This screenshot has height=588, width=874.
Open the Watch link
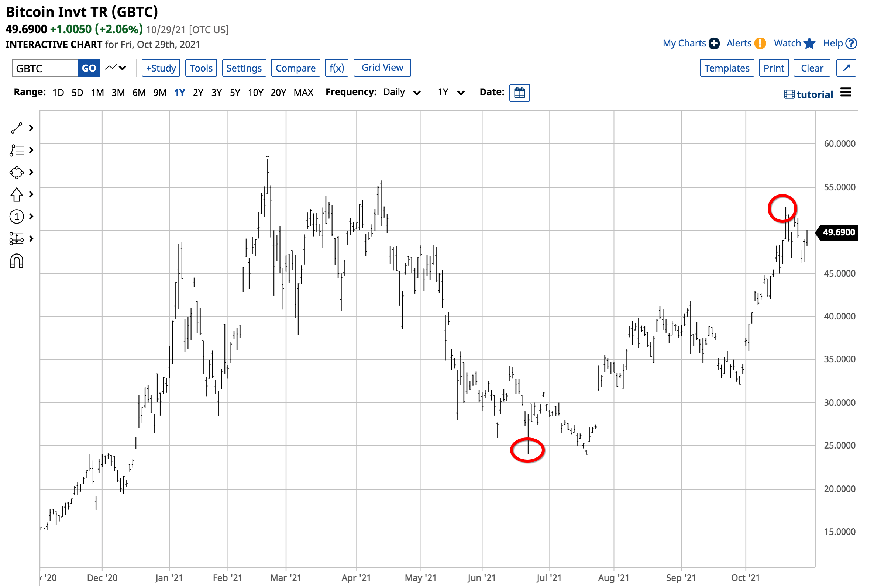787,44
